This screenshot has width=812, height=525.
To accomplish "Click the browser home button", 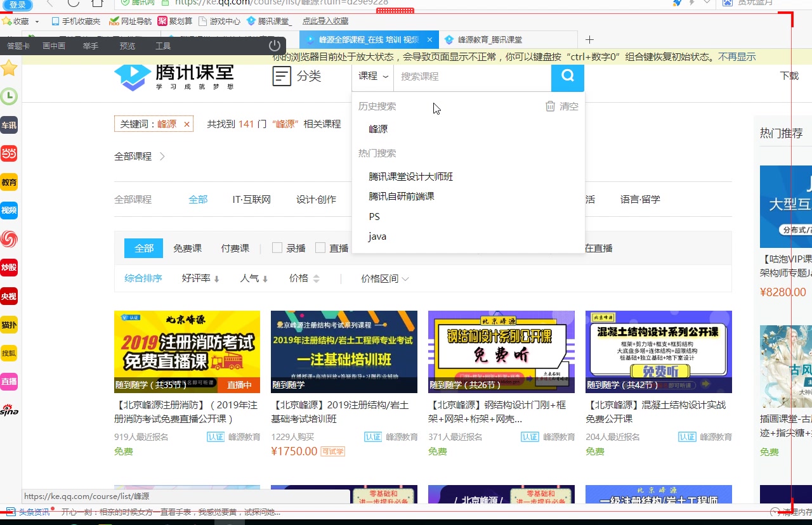I will point(97,3).
